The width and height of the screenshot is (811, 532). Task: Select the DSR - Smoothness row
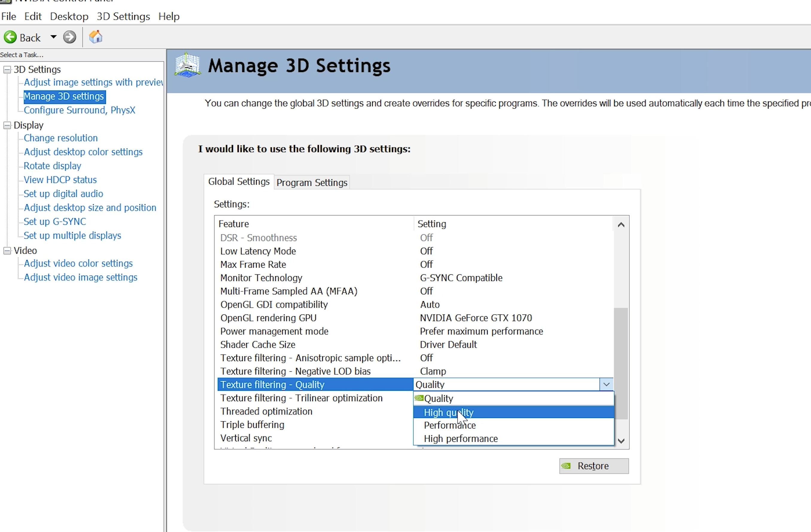[415, 238]
